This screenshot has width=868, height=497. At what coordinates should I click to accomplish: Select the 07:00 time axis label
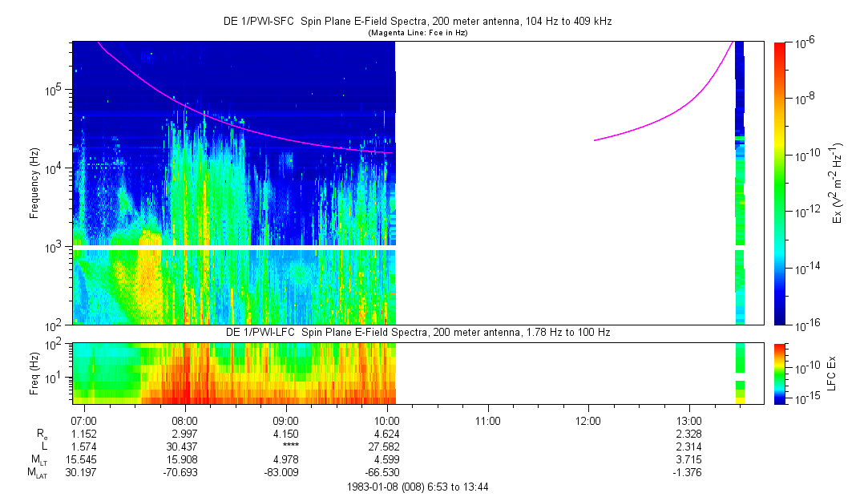click(84, 420)
